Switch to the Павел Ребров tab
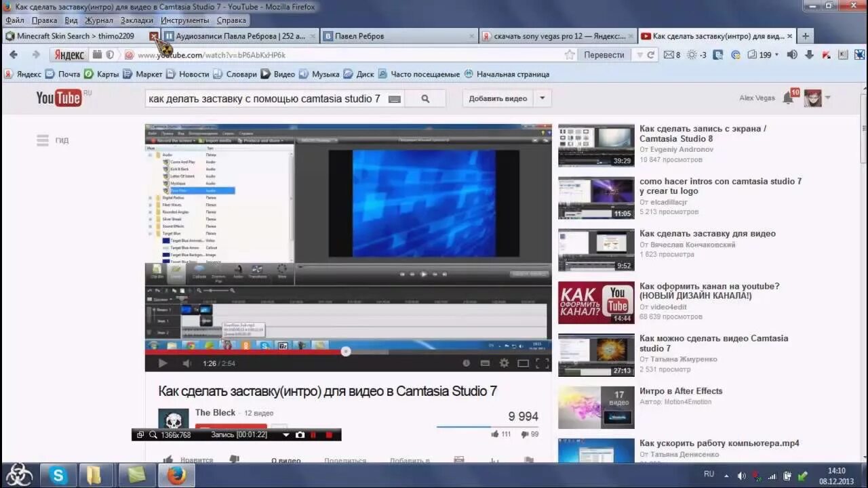The width and height of the screenshot is (868, 488). [399, 36]
